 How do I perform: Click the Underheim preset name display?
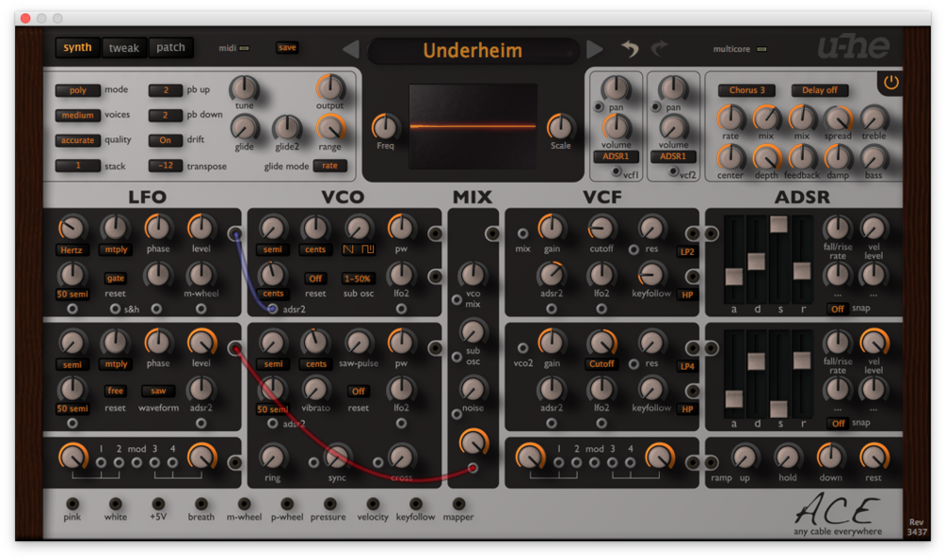tap(473, 51)
